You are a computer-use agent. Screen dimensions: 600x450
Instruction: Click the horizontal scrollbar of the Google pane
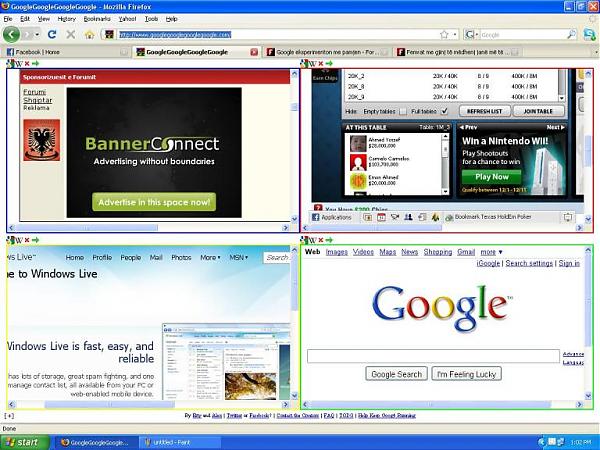[x=442, y=404]
